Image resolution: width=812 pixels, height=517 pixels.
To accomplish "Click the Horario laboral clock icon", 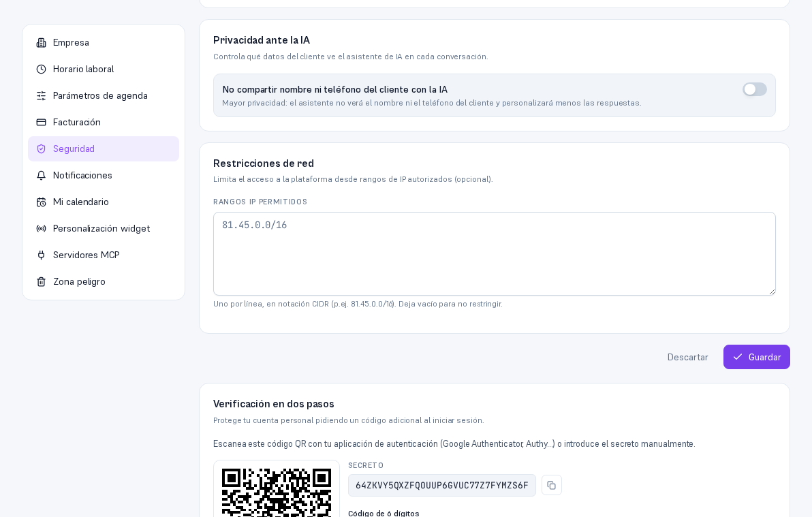I will [41, 69].
